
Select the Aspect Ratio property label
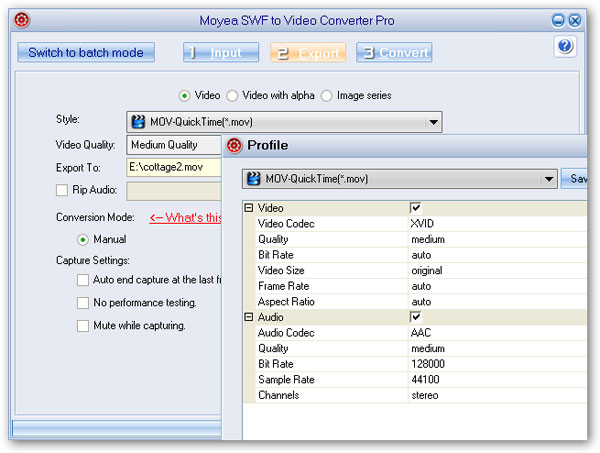pyautogui.click(x=286, y=302)
